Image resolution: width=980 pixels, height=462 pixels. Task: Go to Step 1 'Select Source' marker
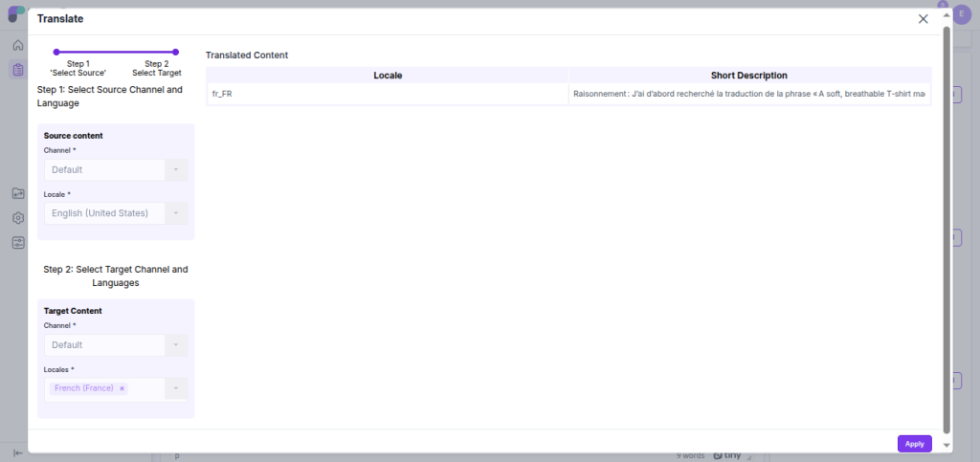click(56, 52)
